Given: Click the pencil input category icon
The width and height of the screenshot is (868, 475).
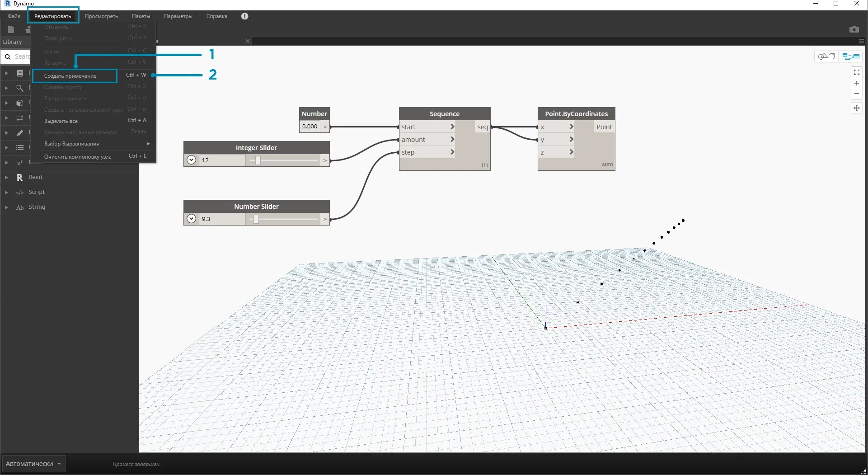Looking at the screenshot, I should (20, 133).
